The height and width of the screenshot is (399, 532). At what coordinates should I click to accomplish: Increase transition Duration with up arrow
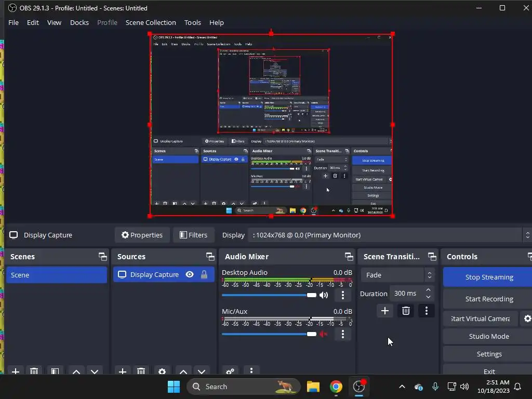428,290
